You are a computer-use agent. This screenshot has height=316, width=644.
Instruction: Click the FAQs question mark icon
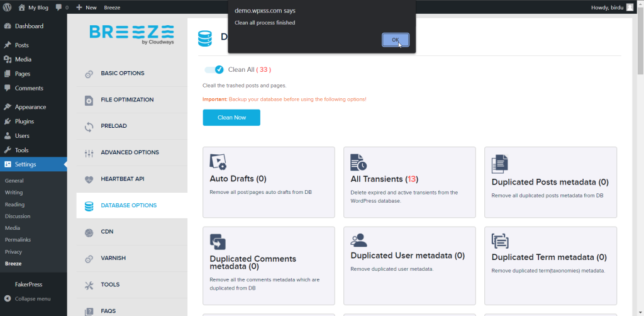point(89,312)
